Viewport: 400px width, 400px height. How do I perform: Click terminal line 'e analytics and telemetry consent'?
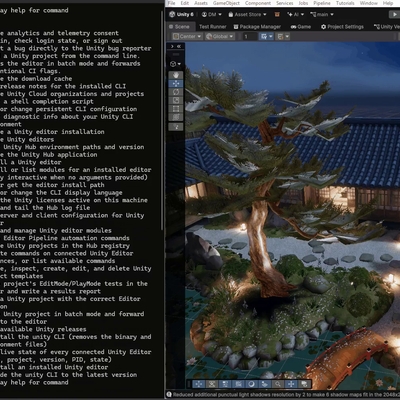[x=59, y=33]
